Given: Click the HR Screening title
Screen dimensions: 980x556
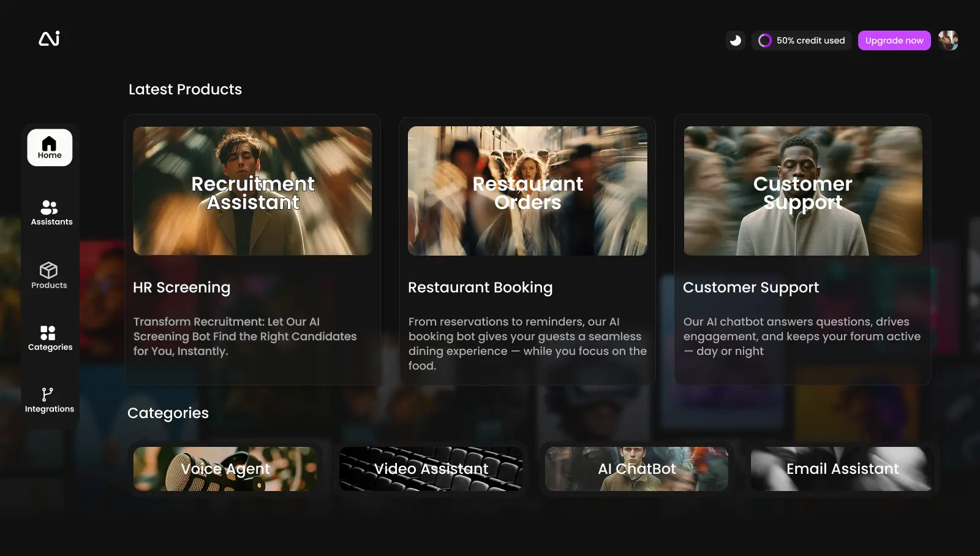Looking at the screenshot, I should [x=182, y=288].
